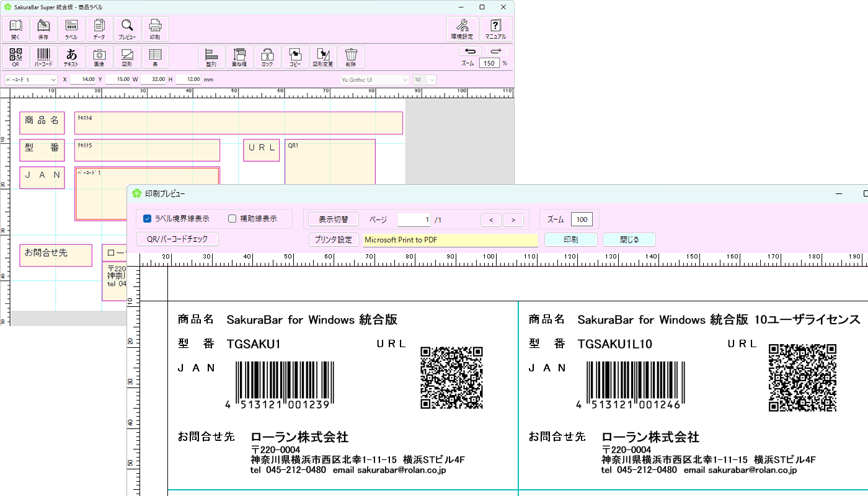This screenshot has width=868, height=496.
Task: Open the Yu Gothic UI font dropdown
Action: [x=374, y=79]
